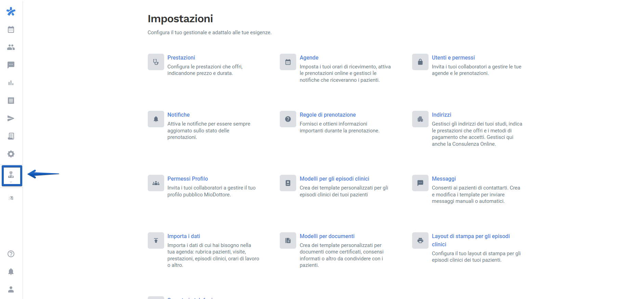Image resolution: width=644 pixels, height=299 pixels.
Task: Open the patients (people) sidebar icon
Action: [x=11, y=47]
